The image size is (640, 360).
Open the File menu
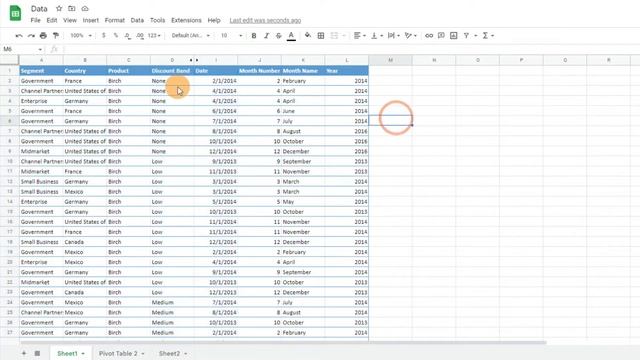click(36, 20)
